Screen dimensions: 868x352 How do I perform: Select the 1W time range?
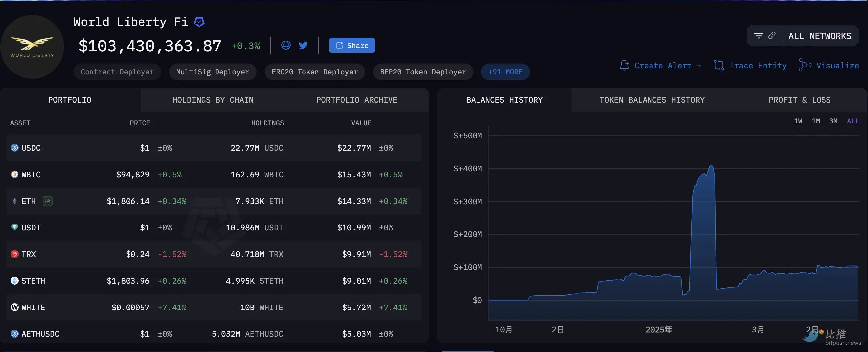click(x=798, y=121)
